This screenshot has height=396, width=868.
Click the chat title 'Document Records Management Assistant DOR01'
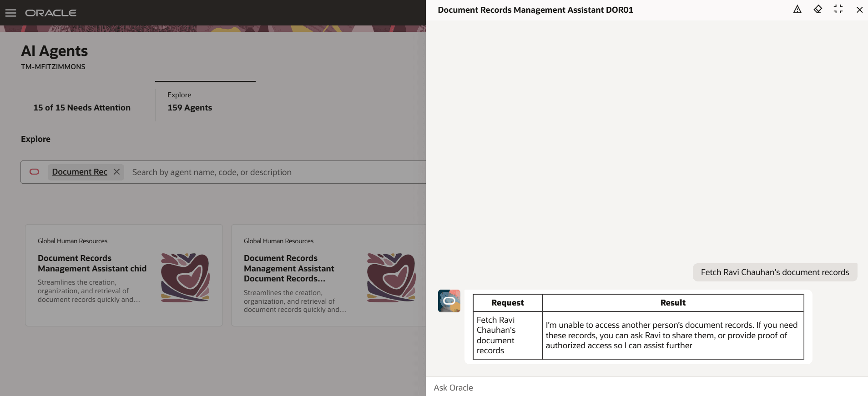click(535, 10)
